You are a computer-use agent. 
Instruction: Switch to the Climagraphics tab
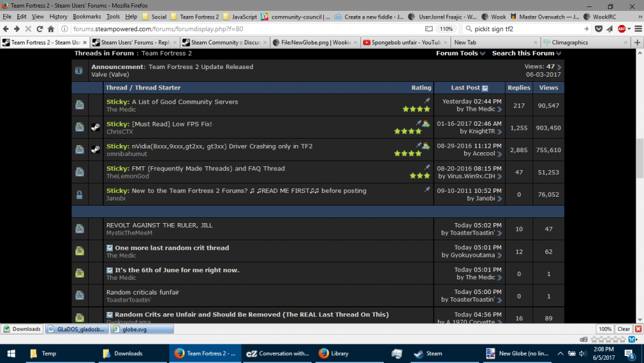tap(586, 43)
